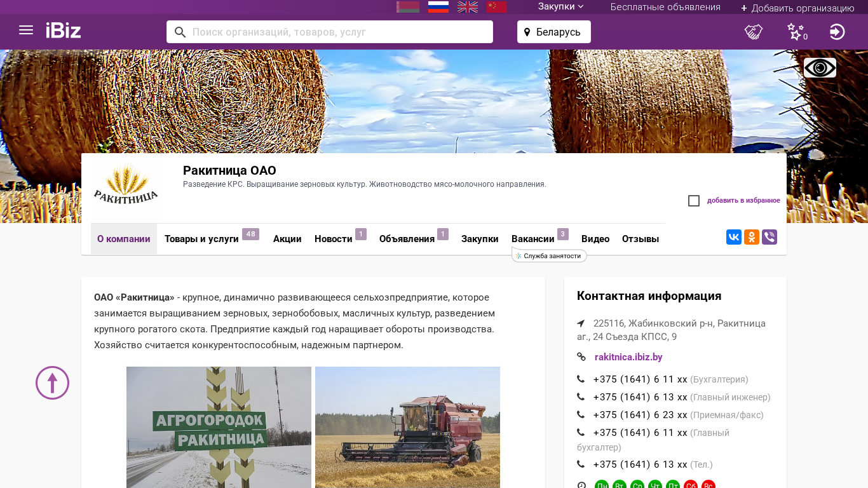The width and height of the screenshot is (868, 488).
Task: Share the company page on VK
Action: tap(734, 238)
